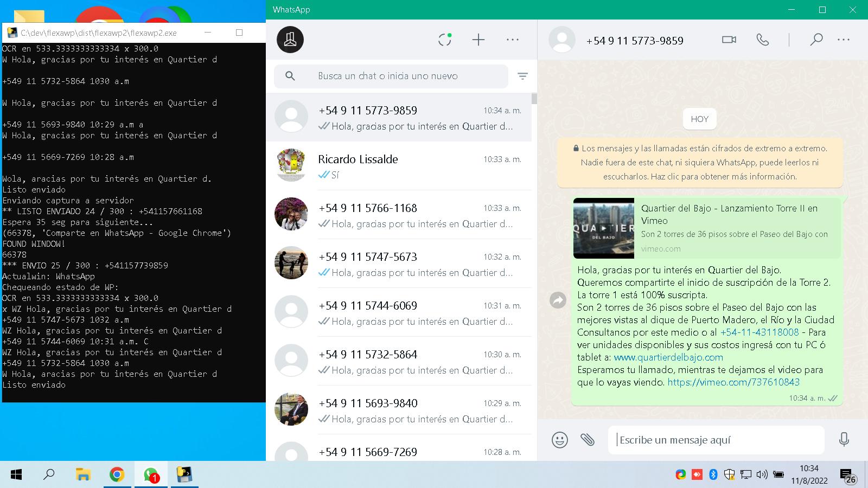Record a voice message with microphone
Screen dimensions: 868x488
[844, 439]
